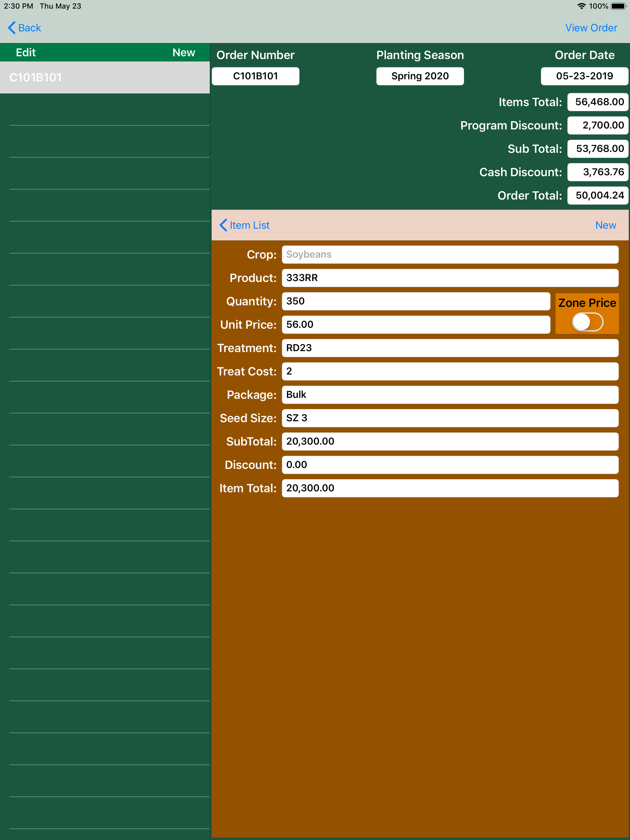The height and width of the screenshot is (840, 630).
Task: Tap the Zone Price label
Action: [587, 303]
